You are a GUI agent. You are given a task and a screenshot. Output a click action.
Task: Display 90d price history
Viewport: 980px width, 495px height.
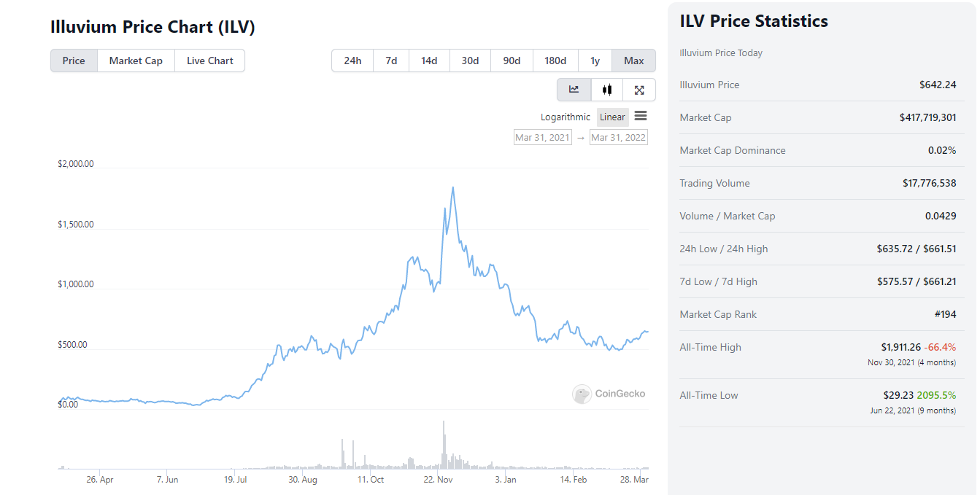512,61
